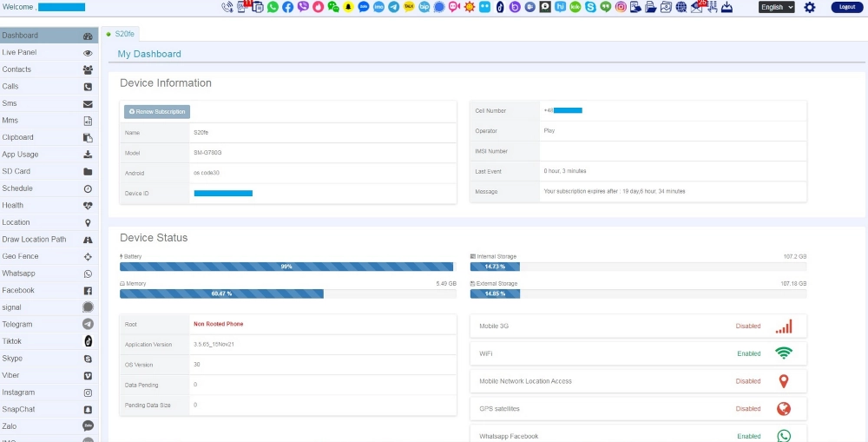Open globe browser history icon
Screen dimensions: 868x442
tap(681, 7)
